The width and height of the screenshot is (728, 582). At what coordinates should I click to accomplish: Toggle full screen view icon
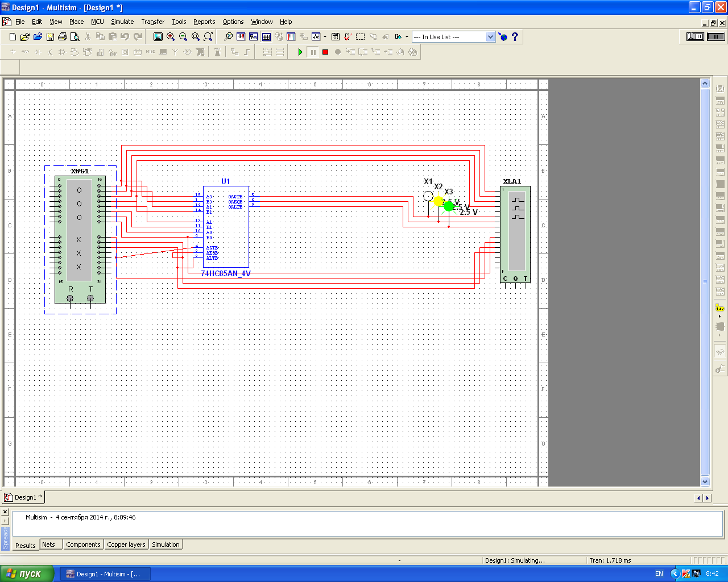click(x=158, y=37)
